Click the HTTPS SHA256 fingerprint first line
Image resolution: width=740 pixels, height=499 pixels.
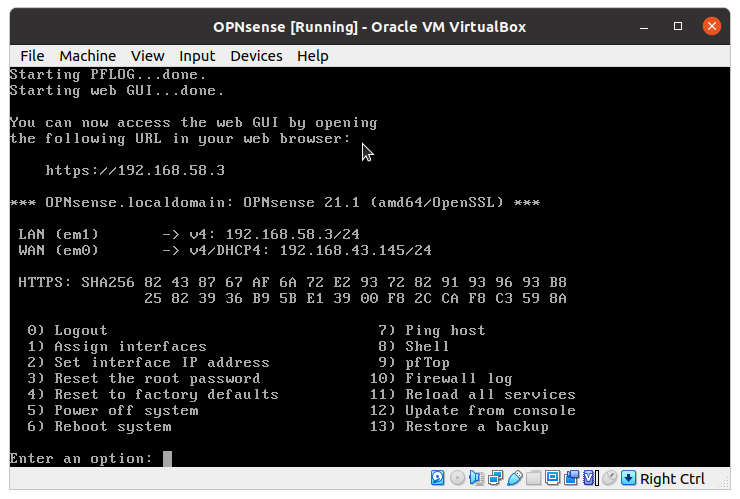tap(292, 282)
